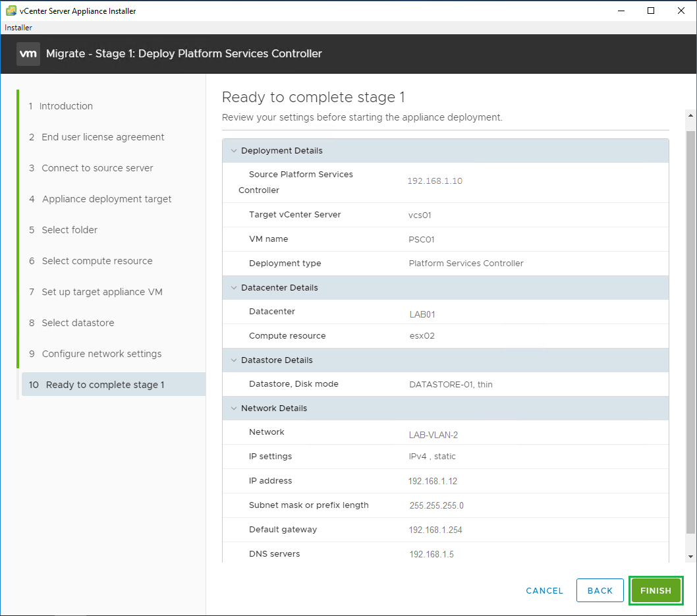Open the Installer menu
Image resolution: width=697 pixels, height=616 pixels.
tap(18, 28)
